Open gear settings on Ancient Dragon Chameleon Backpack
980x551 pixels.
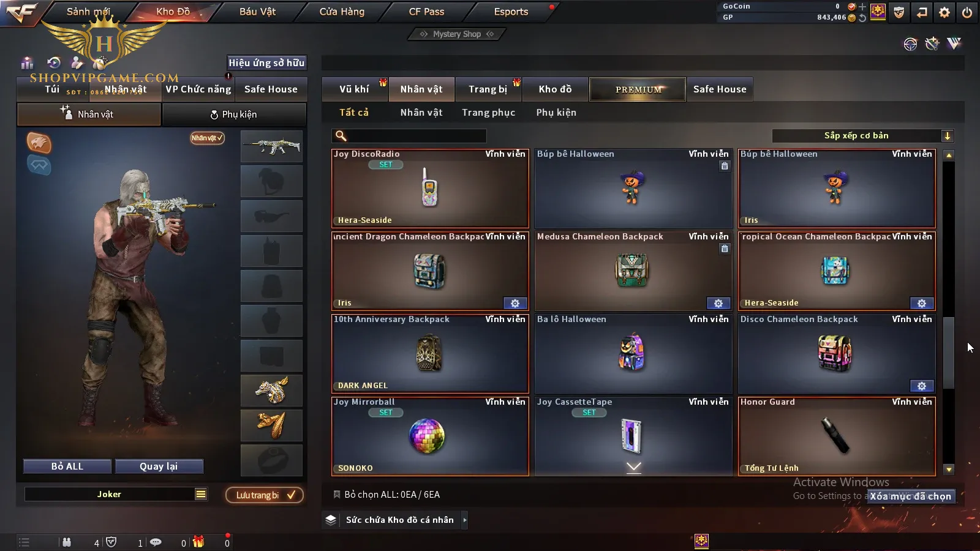point(514,303)
